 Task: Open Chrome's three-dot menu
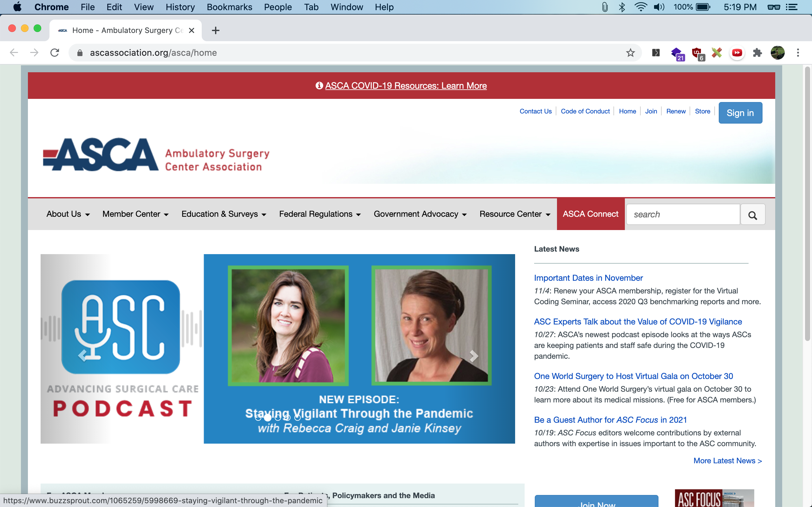(798, 53)
